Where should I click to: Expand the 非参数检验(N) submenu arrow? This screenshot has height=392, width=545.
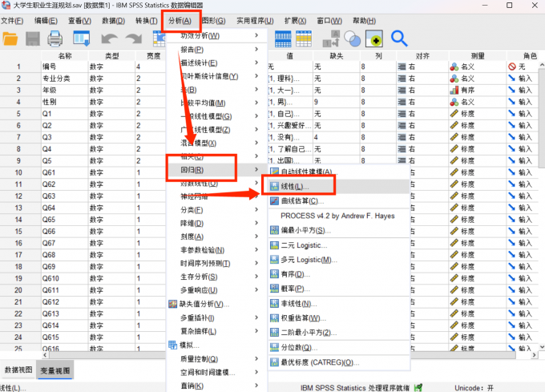pyautogui.click(x=256, y=249)
